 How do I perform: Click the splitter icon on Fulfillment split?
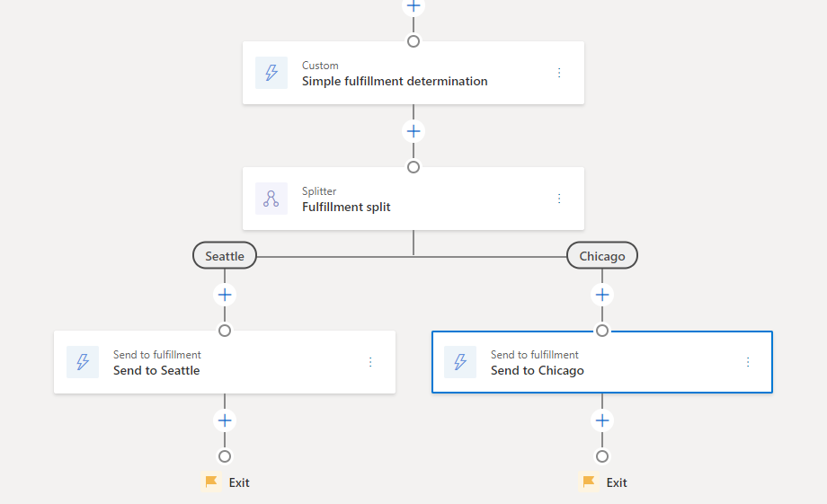pyautogui.click(x=271, y=199)
